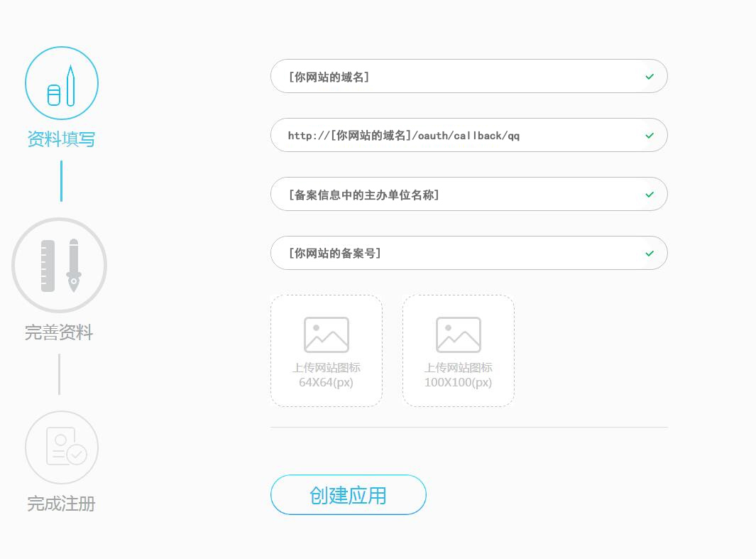Focus the [你网站的备案号] input field
Screen dimensions: 756x559
(469, 253)
